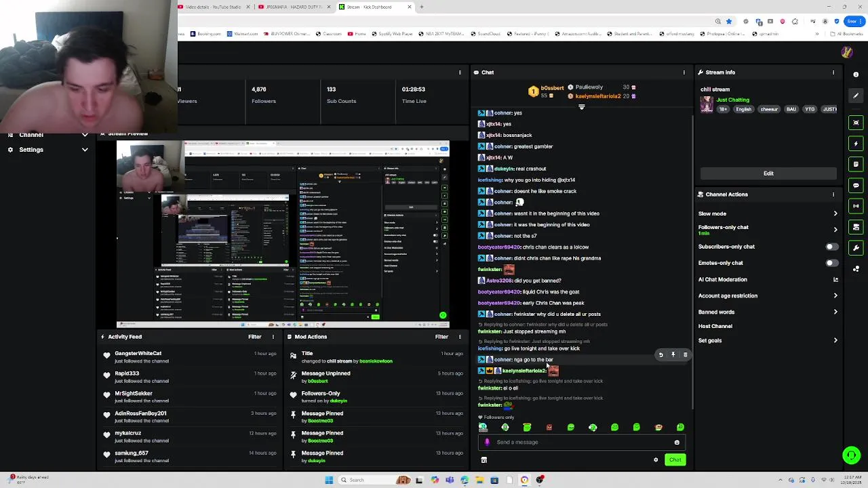Click the shop icon below message box
Viewport: 868px width, 488px height.
(x=484, y=460)
